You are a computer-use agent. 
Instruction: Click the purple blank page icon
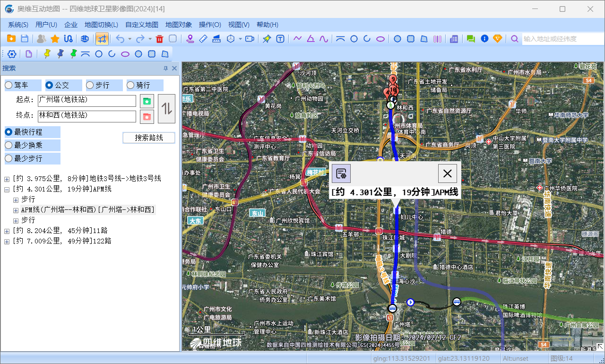[x=29, y=54]
